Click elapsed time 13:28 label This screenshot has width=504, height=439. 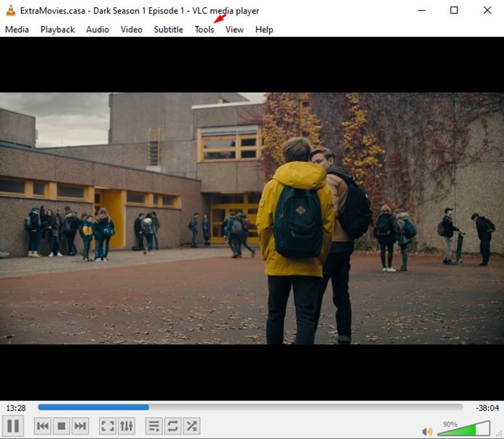point(16,408)
